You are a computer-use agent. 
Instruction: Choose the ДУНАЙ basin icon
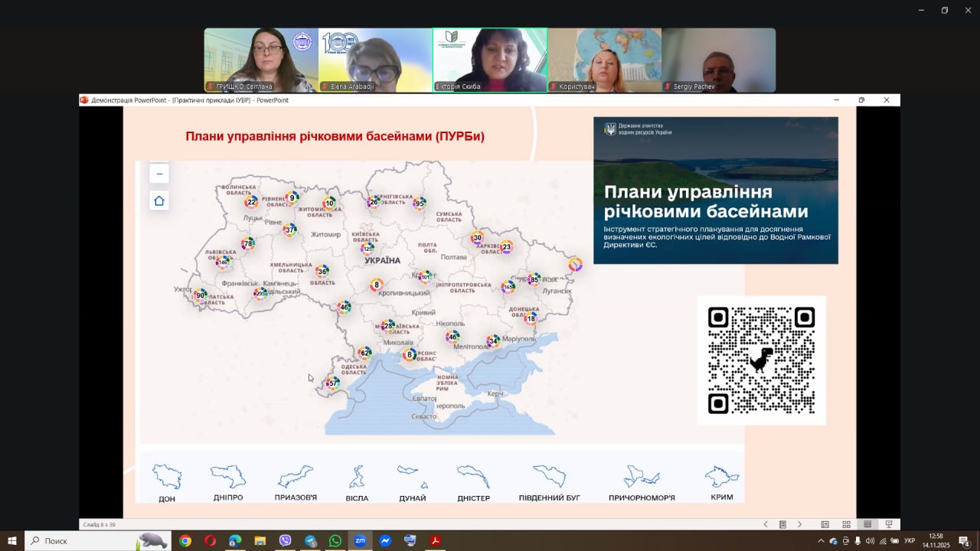[412, 478]
